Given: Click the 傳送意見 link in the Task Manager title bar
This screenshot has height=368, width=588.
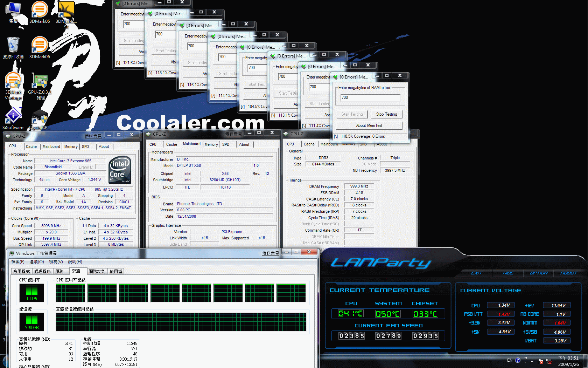Looking at the screenshot, I should (x=271, y=253).
